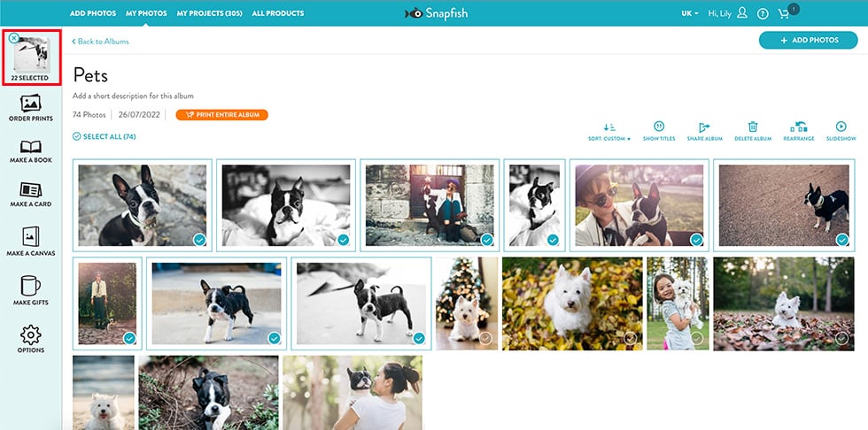
Task: Open the shopping cart icon
Action: (785, 13)
